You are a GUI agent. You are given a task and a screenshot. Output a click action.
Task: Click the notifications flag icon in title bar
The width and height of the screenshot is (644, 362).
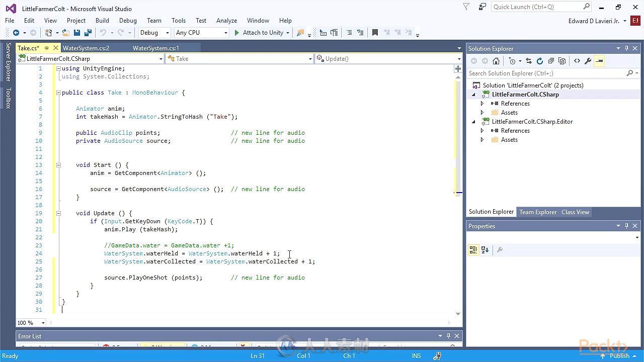click(466, 7)
